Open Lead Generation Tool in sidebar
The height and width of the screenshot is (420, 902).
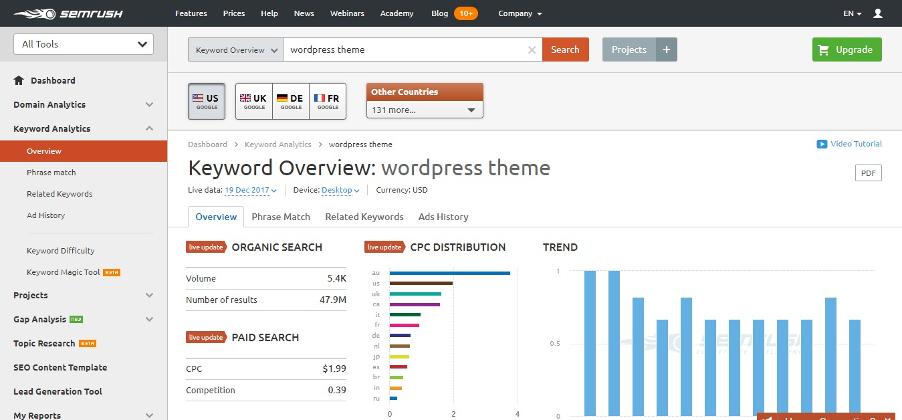click(58, 392)
